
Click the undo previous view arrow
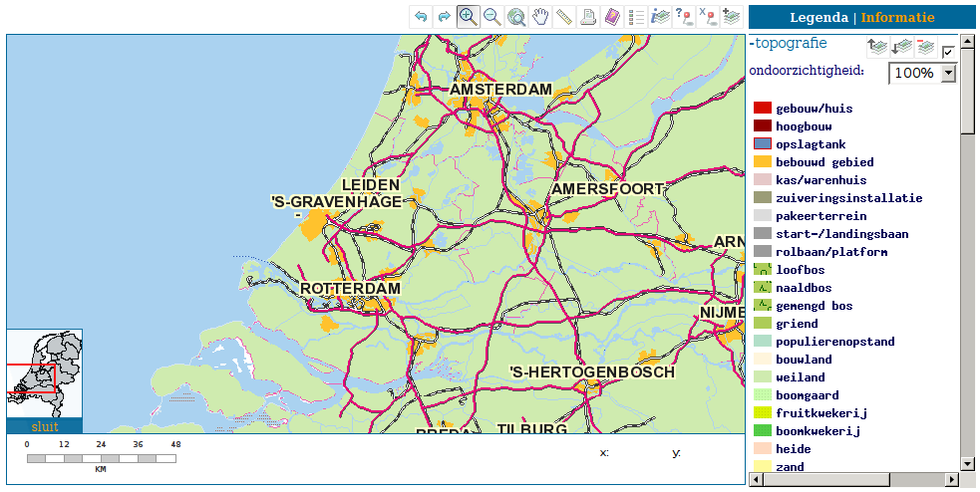click(421, 17)
